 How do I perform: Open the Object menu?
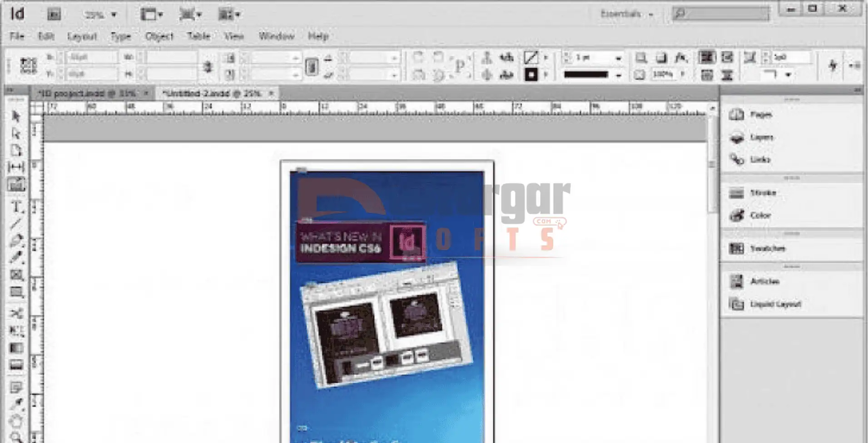pos(159,36)
